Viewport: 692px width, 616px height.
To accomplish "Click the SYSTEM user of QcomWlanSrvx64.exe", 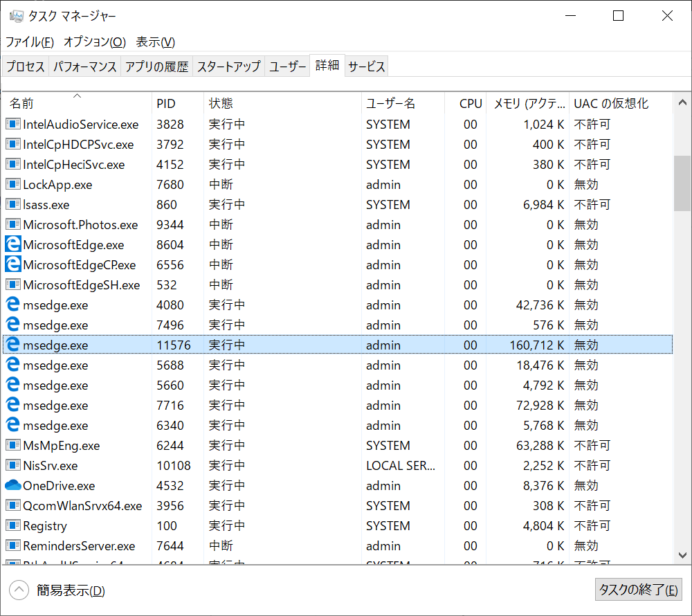I will (x=388, y=506).
